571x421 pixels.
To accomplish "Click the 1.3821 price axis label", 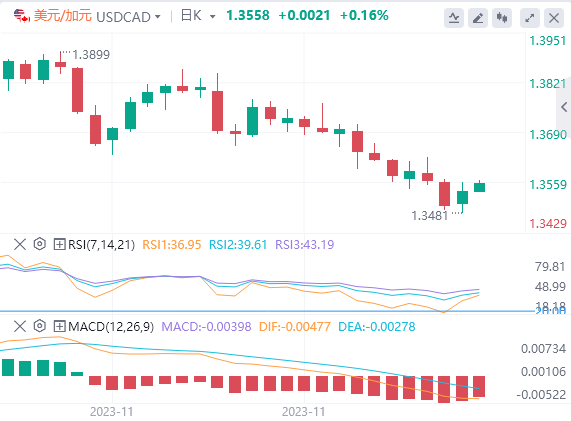I will (x=548, y=84).
